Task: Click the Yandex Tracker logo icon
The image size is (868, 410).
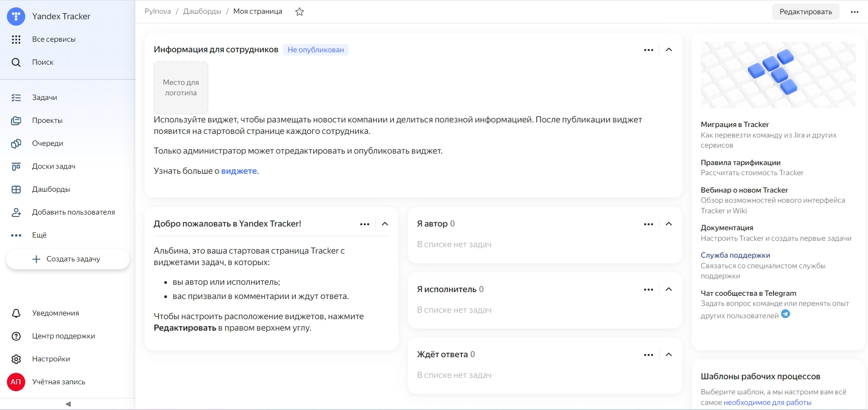Action: [x=16, y=17]
